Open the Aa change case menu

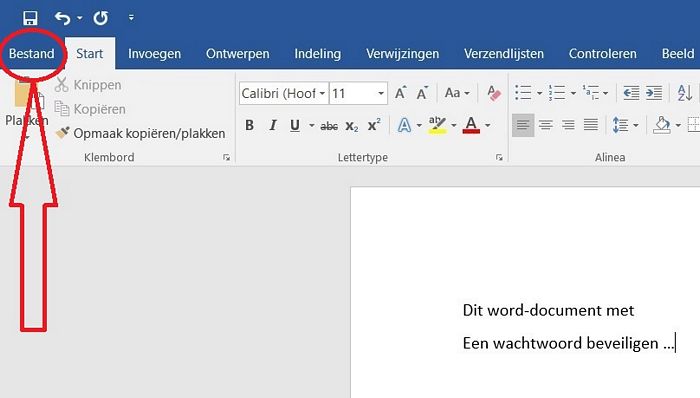point(457,93)
